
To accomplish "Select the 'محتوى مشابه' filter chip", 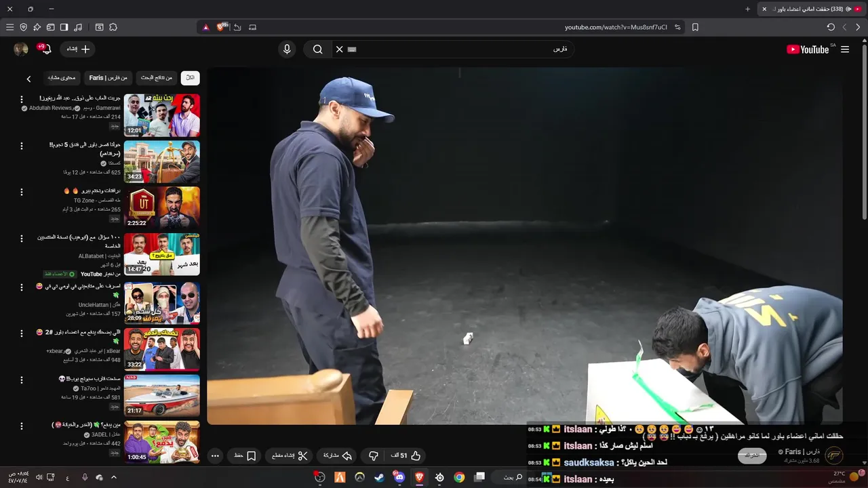I will coord(62,78).
